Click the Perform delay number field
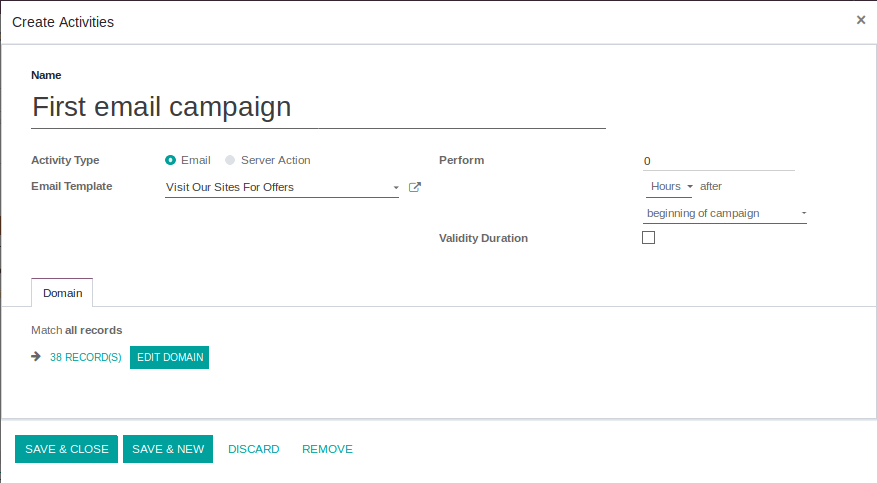The image size is (877, 483). [x=718, y=161]
